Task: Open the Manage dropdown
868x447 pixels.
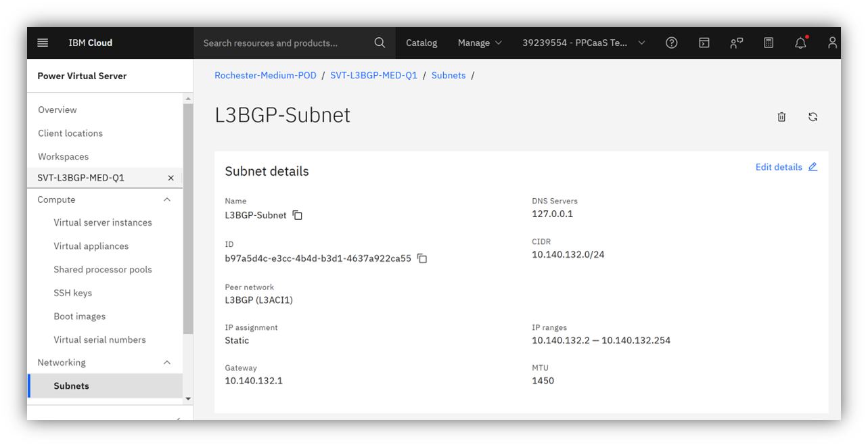Action: point(480,43)
